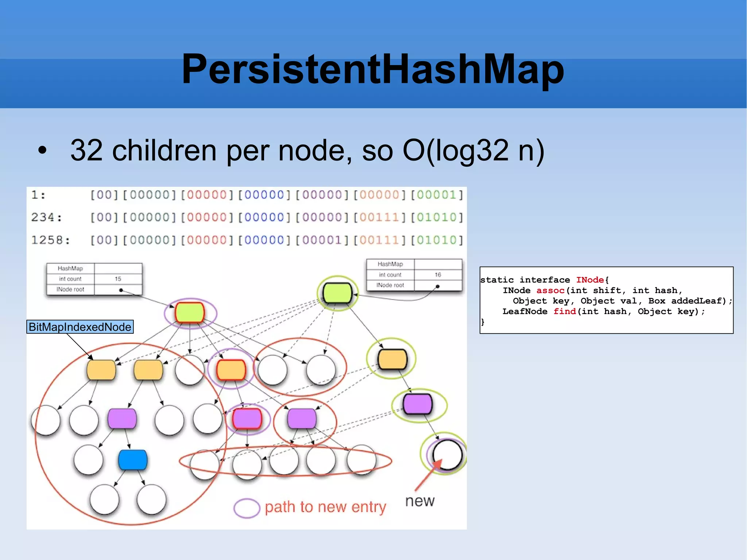The height and width of the screenshot is (560, 747).
Task: Click the blue rounded node
Action: [x=133, y=460]
